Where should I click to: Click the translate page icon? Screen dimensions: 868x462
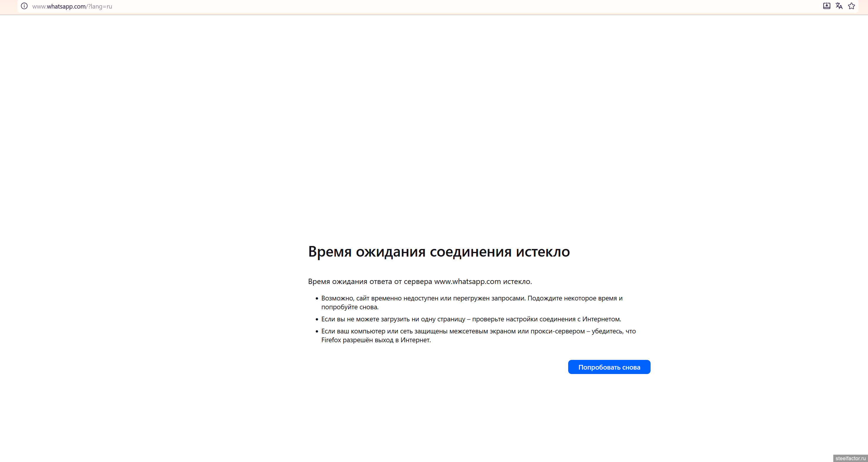click(x=839, y=6)
